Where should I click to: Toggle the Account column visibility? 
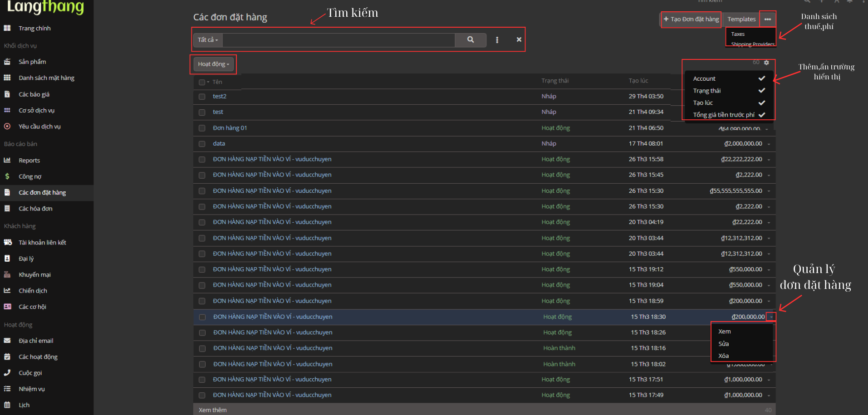pos(728,78)
